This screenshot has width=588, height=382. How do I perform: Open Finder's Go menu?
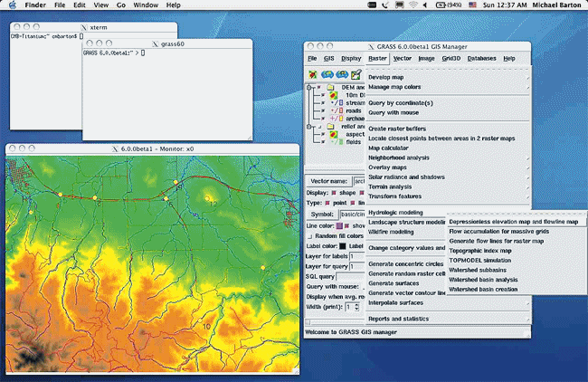(121, 5)
